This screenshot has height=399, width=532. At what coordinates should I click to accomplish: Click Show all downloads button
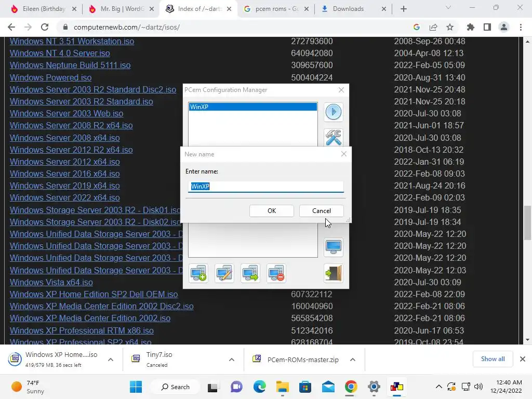pos(493,359)
